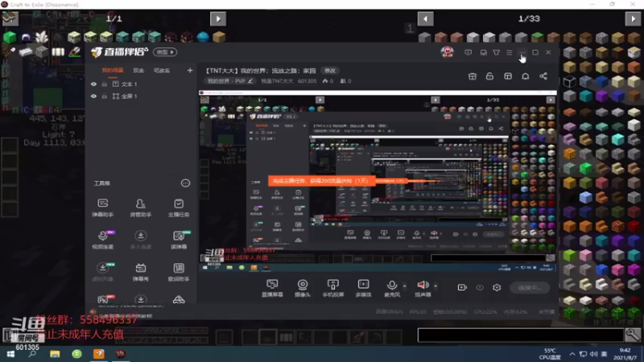Add 直播屏幕 screen capture source
644x362 pixels.
pos(272,288)
